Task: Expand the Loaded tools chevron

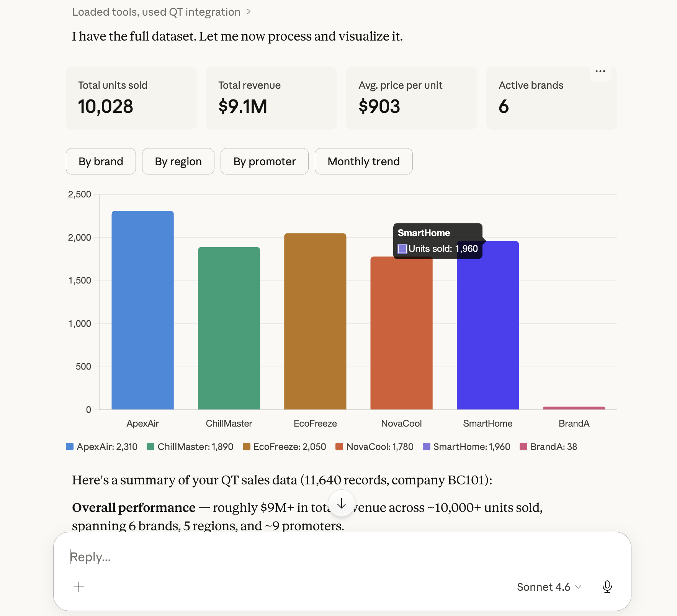Action: tap(249, 12)
